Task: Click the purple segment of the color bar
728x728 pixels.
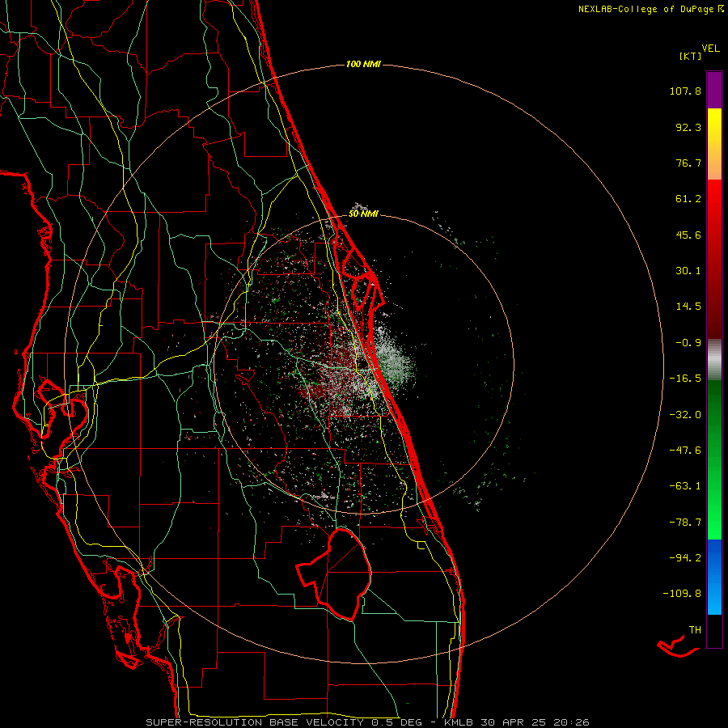Action: (714, 90)
